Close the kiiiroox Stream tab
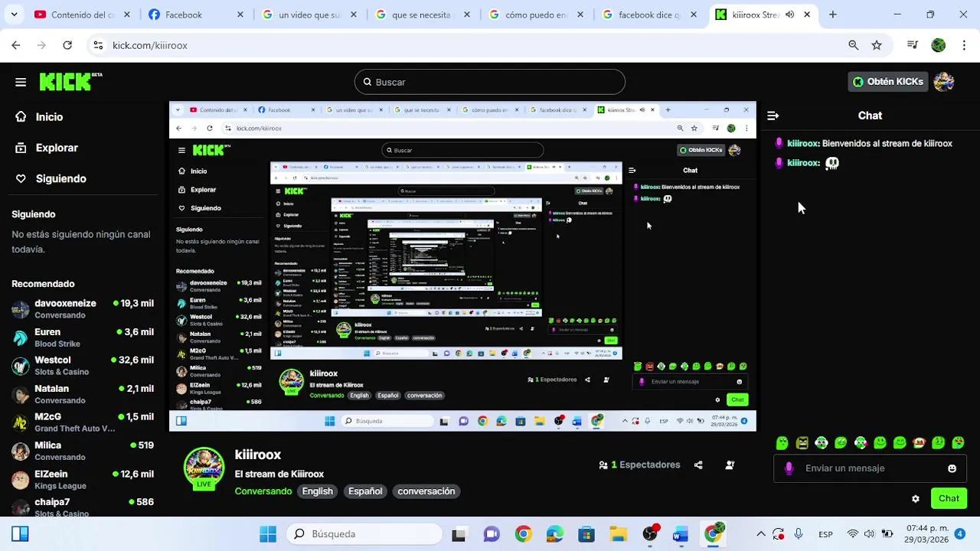The width and height of the screenshot is (980, 551). click(807, 15)
